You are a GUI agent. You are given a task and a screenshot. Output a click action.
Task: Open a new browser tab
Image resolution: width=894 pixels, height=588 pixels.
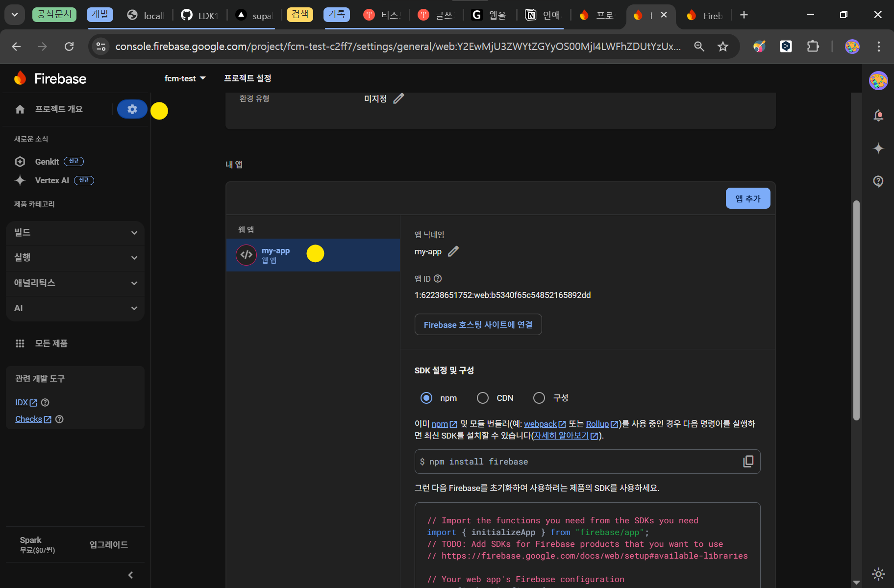(744, 15)
